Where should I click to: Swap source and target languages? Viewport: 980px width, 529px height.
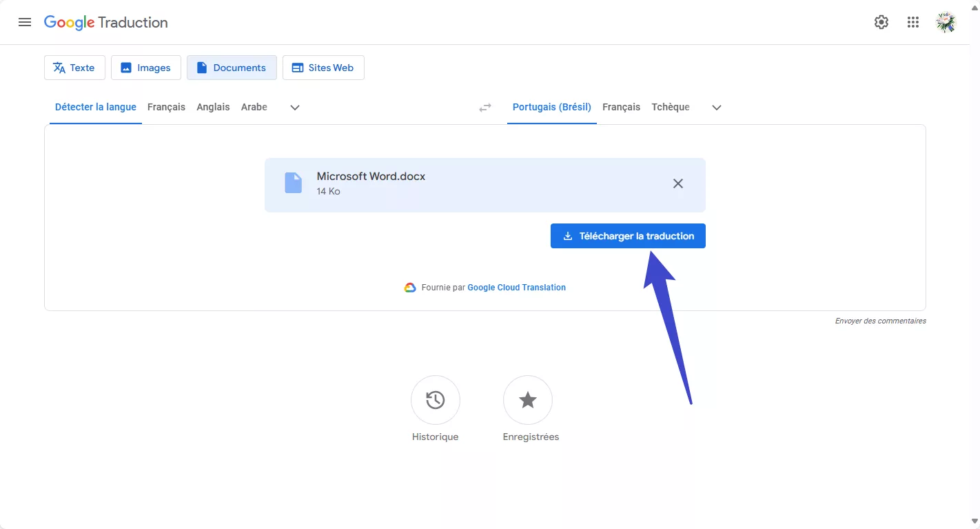tap(484, 107)
